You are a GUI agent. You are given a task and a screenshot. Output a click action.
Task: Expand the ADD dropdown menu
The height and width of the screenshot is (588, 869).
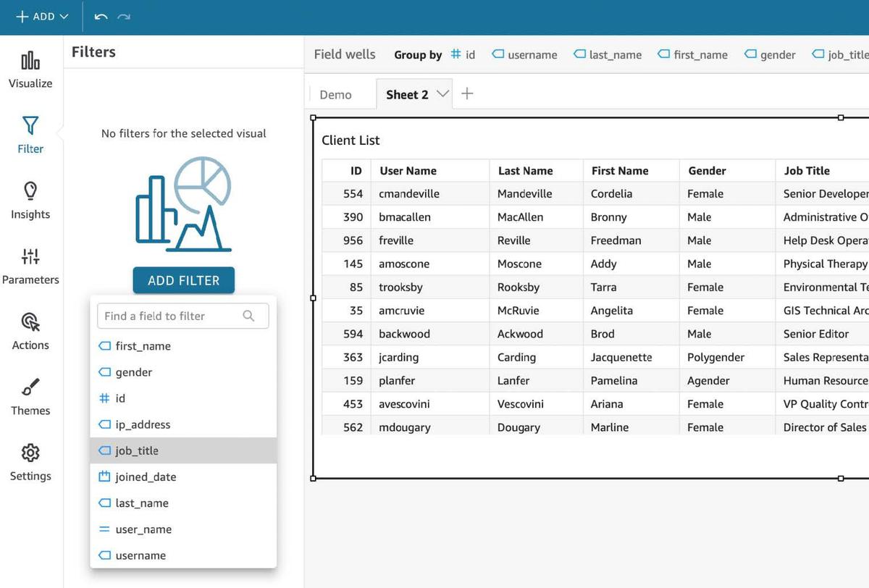coord(42,17)
